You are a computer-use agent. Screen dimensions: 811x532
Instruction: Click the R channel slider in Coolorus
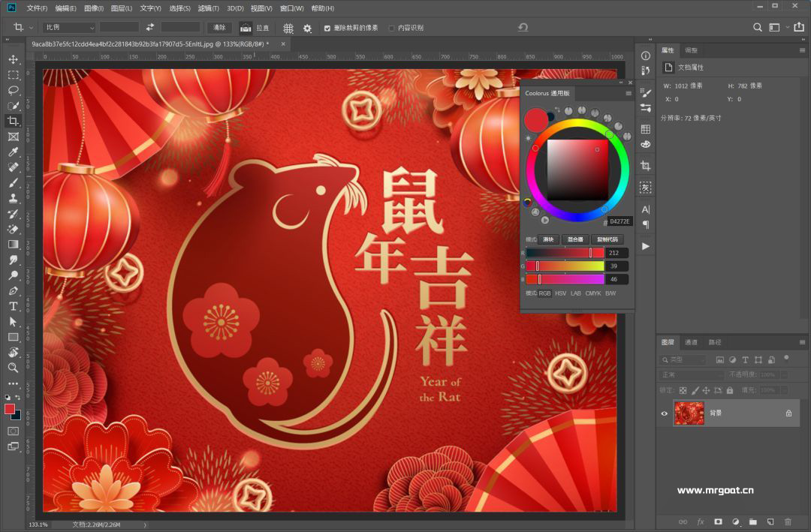coord(565,253)
